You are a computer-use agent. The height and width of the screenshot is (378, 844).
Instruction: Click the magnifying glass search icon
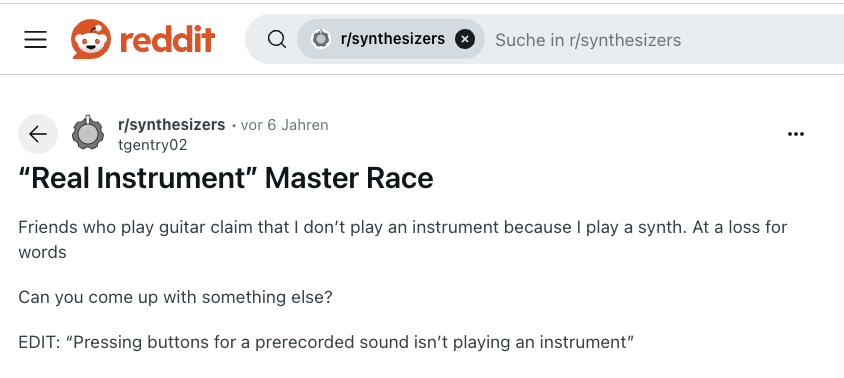[277, 39]
